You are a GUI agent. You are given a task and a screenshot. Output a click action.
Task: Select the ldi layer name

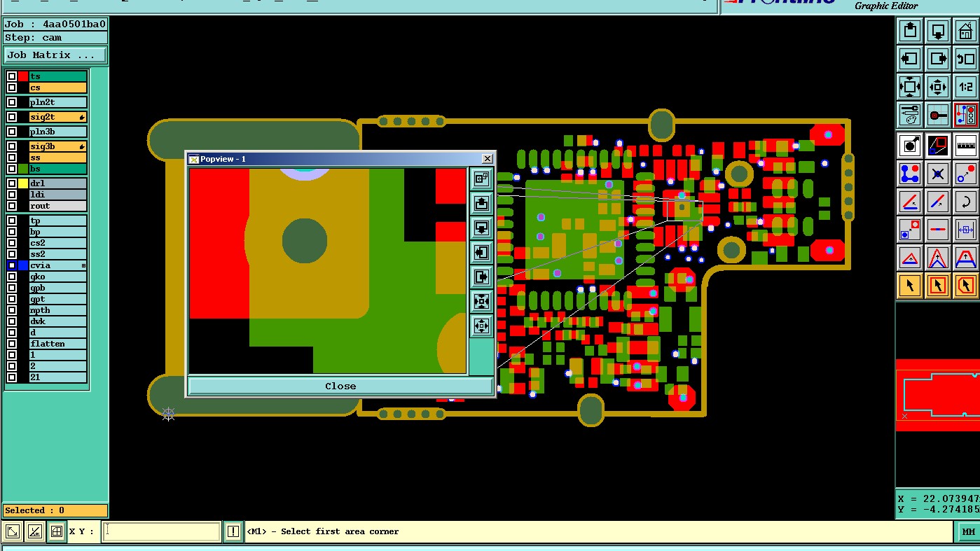click(58, 195)
